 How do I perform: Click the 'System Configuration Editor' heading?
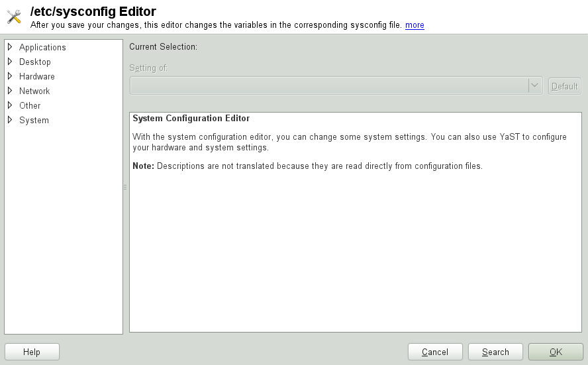191,119
